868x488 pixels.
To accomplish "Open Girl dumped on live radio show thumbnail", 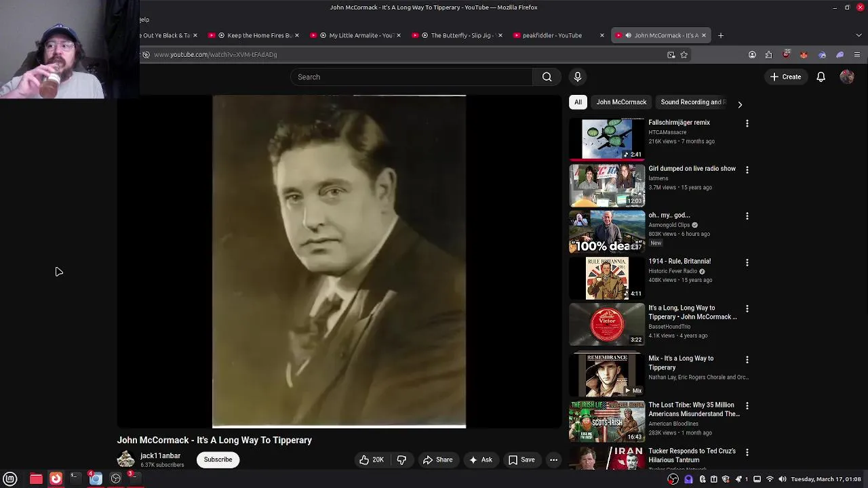I will point(607,185).
